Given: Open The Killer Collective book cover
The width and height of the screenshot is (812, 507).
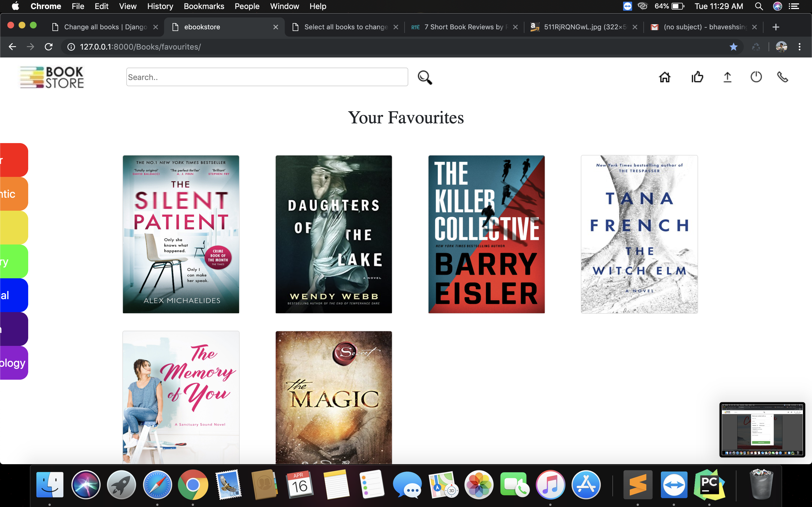Looking at the screenshot, I should tap(486, 234).
